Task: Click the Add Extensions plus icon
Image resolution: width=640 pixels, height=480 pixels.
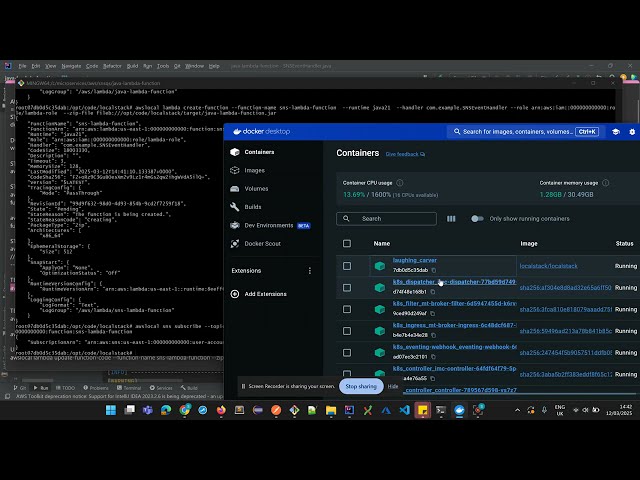Action: pos(235,294)
